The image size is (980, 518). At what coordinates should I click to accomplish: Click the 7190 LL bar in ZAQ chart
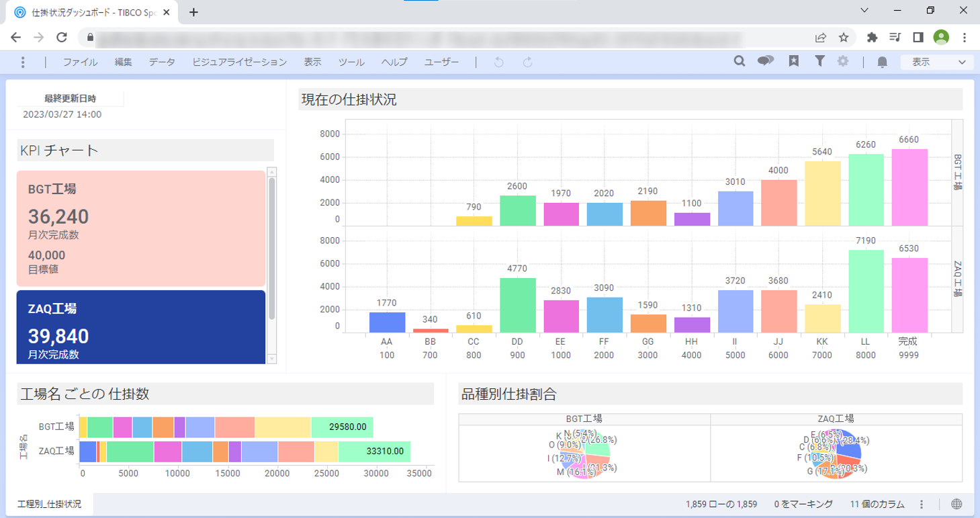(866, 292)
